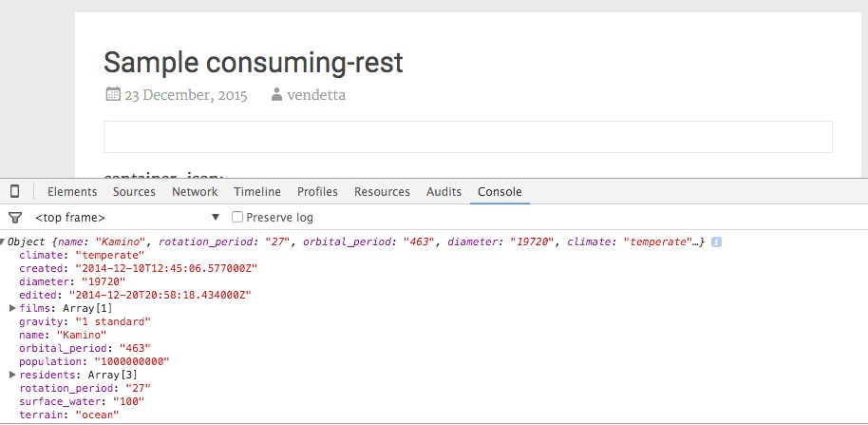Image resolution: width=868 pixels, height=425 pixels.
Task: Enable the Preserve log checkbox
Action: coord(237,217)
